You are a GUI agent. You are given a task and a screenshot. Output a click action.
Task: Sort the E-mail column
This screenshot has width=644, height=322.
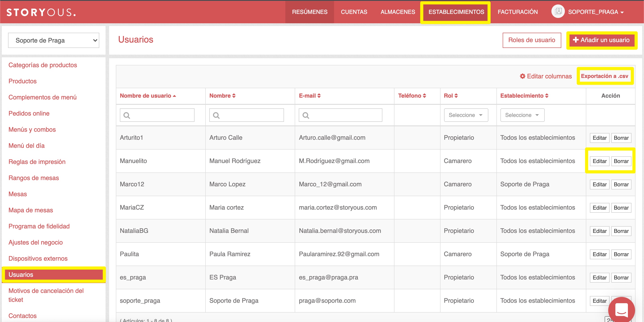tap(310, 96)
